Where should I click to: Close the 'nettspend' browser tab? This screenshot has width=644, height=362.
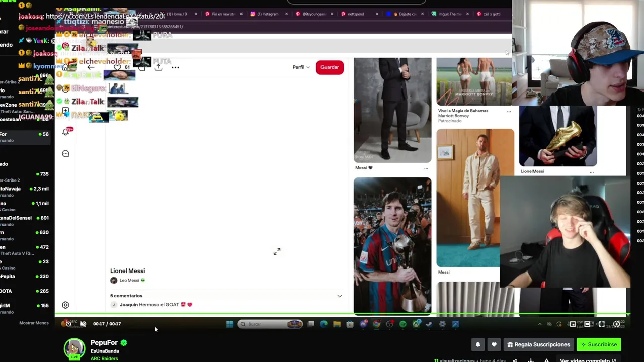click(x=377, y=14)
